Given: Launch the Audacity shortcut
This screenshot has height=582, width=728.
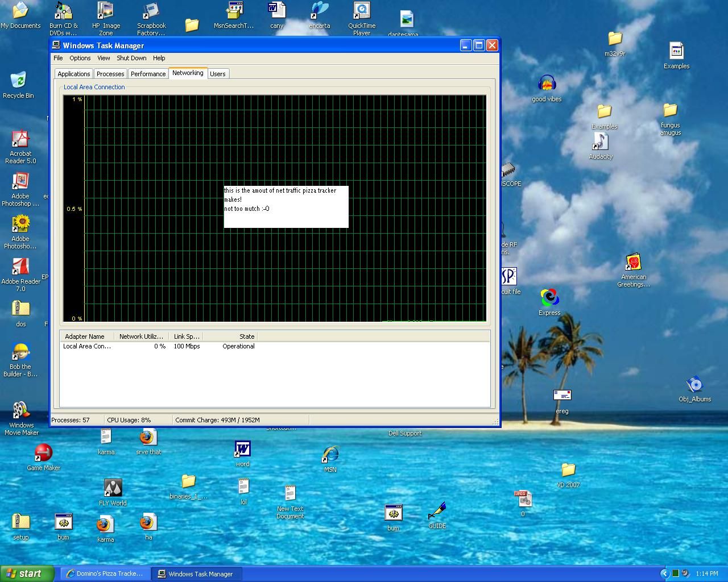Looking at the screenshot, I should [601, 146].
